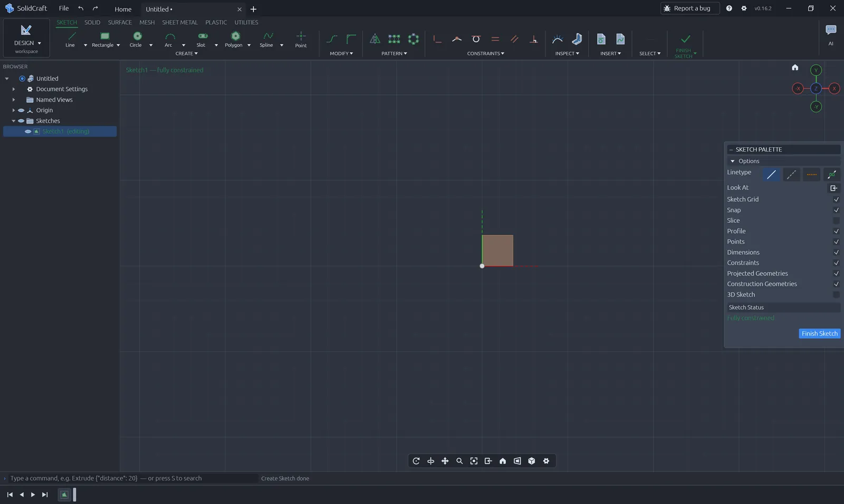
Task: Open the File menu
Action: [64, 8]
